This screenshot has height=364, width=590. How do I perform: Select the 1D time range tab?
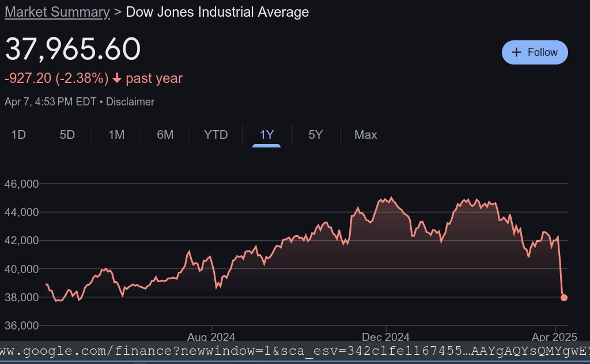[x=18, y=135]
